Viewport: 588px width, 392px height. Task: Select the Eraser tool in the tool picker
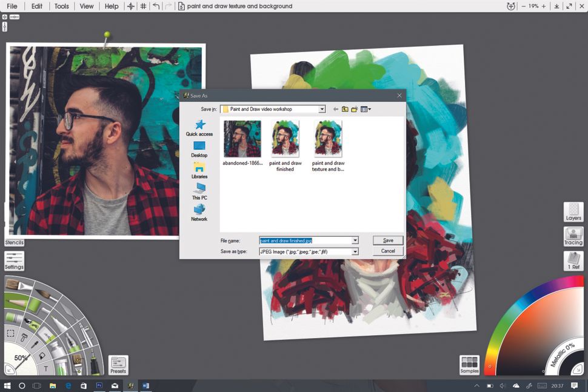[x=13, y=319]
